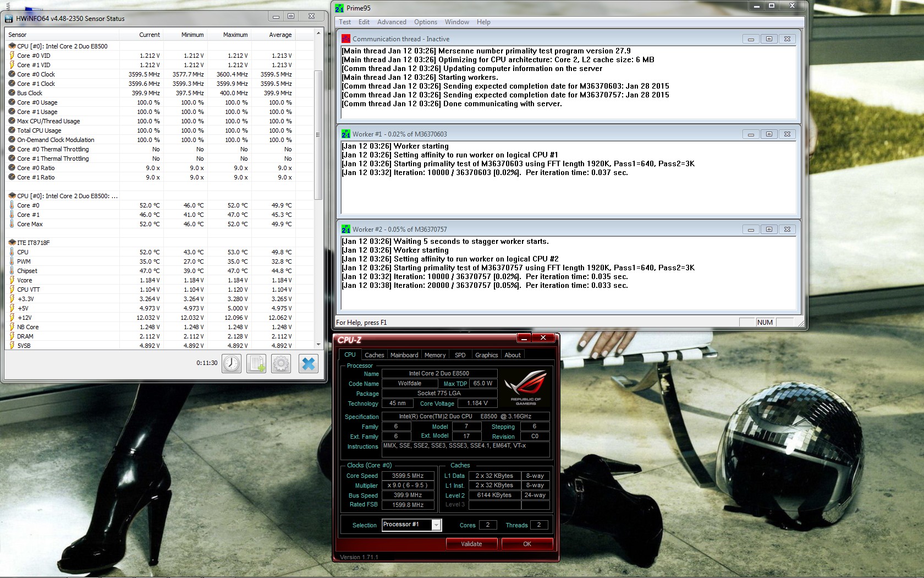Image resolution: width=924 pixels, height=578 pixels.
Task: Click the Communication thread window red icon
Action: 346,39
